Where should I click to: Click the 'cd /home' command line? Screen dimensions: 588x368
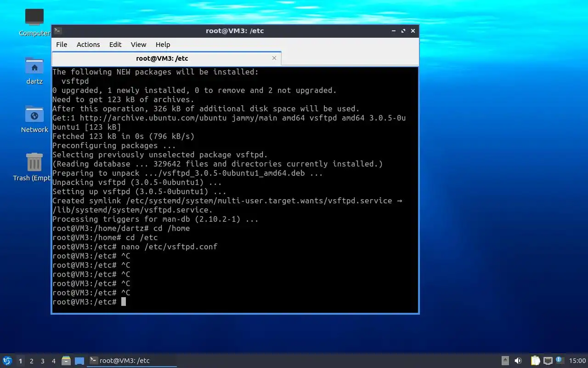(121, 228)
